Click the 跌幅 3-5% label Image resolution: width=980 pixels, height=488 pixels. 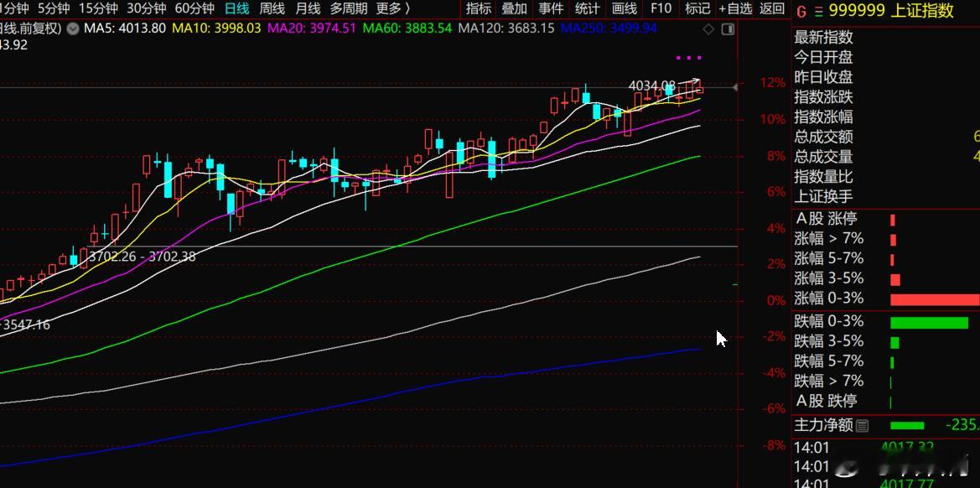point(829,341)
